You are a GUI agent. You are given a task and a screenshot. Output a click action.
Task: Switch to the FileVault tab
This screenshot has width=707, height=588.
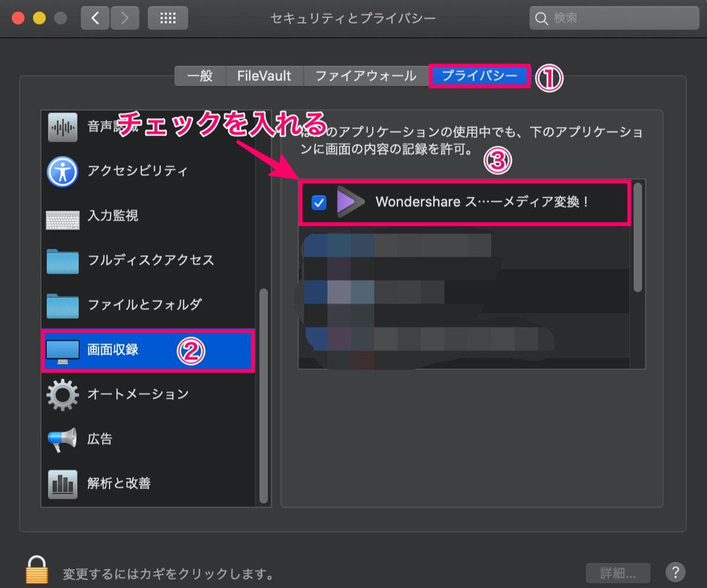(x=264, y=76)
